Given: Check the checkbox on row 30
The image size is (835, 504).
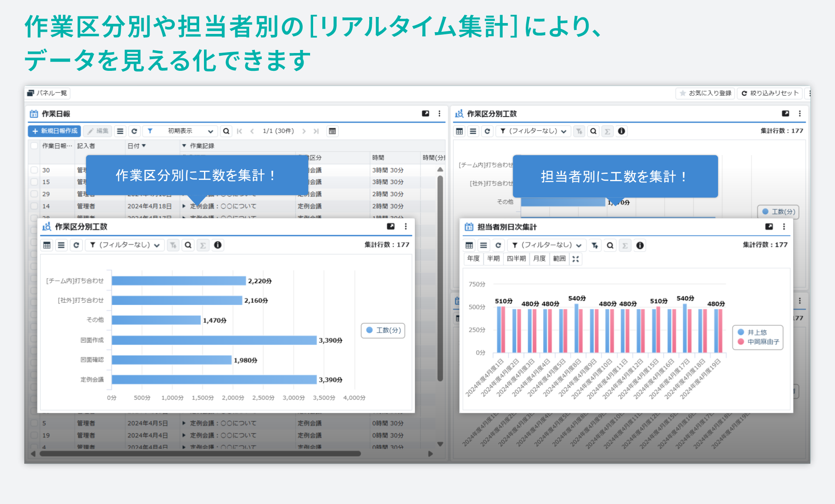Looking at the screenshot, I should point(34,170).
